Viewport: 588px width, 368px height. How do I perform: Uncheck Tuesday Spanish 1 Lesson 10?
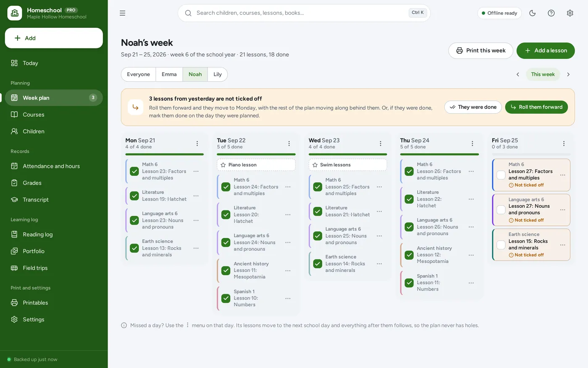[x=226, y=298]
